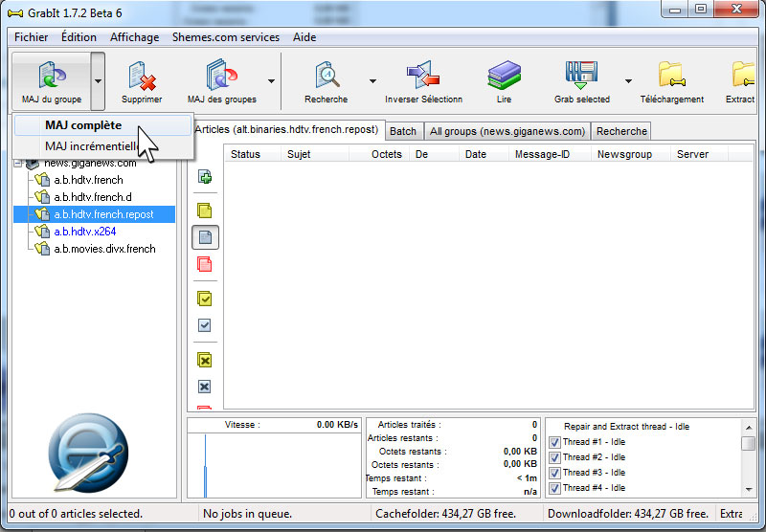Click the red page filter icon
This screenshot has width=766, height=532.
point(205,264)
